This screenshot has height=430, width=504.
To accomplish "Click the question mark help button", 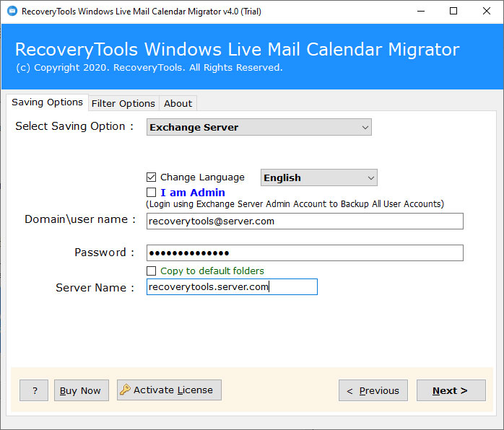I will coord(34,390).
